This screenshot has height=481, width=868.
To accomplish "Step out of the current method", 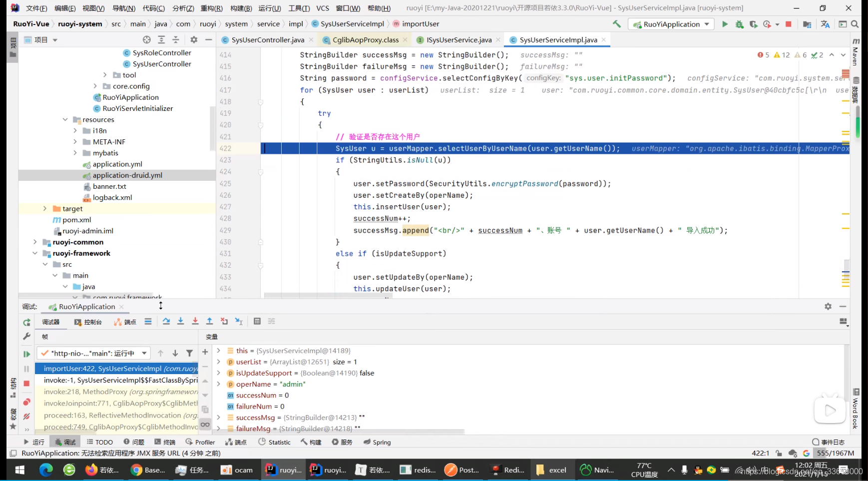I will tap(210, 321).
